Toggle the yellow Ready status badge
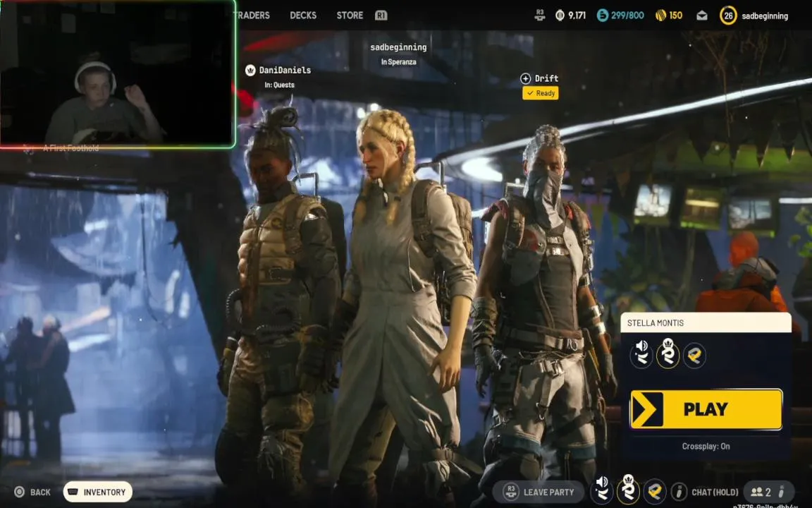 pos(540,93)
